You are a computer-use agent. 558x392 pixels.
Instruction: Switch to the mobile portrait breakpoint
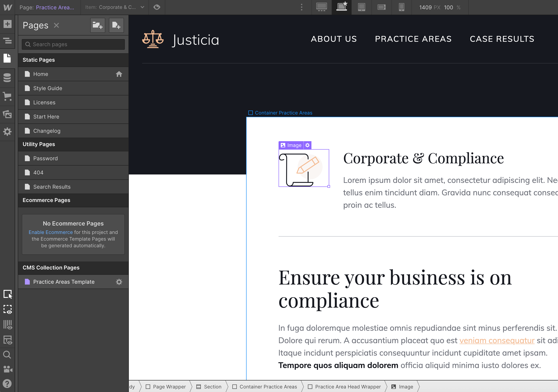tap(401, 7)
